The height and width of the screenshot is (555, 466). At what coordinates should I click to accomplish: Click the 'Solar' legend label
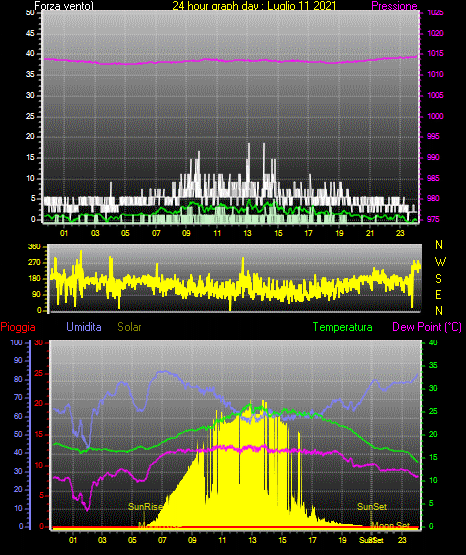[x=130, y=327]
